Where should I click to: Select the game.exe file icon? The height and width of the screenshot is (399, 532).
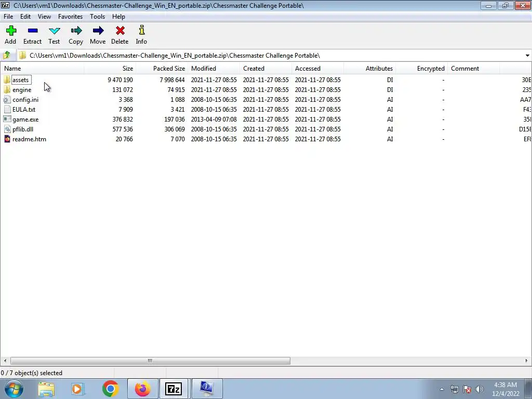pyautogui.click(x=7, y=119)
